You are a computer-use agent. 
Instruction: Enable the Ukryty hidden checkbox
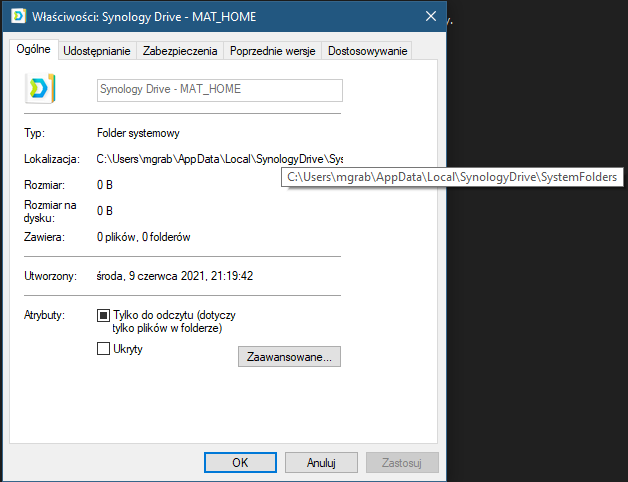tap(103, 349)
